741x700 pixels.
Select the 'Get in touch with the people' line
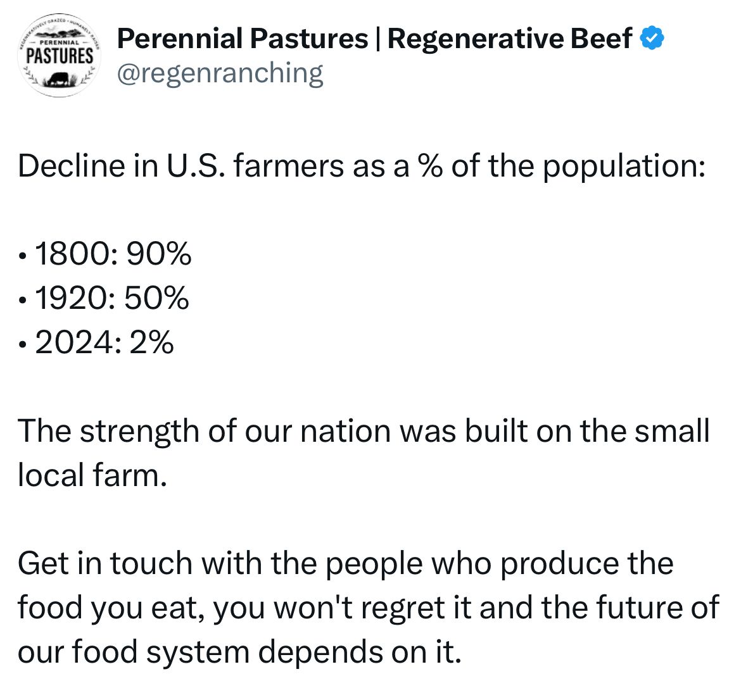(345, 564)
